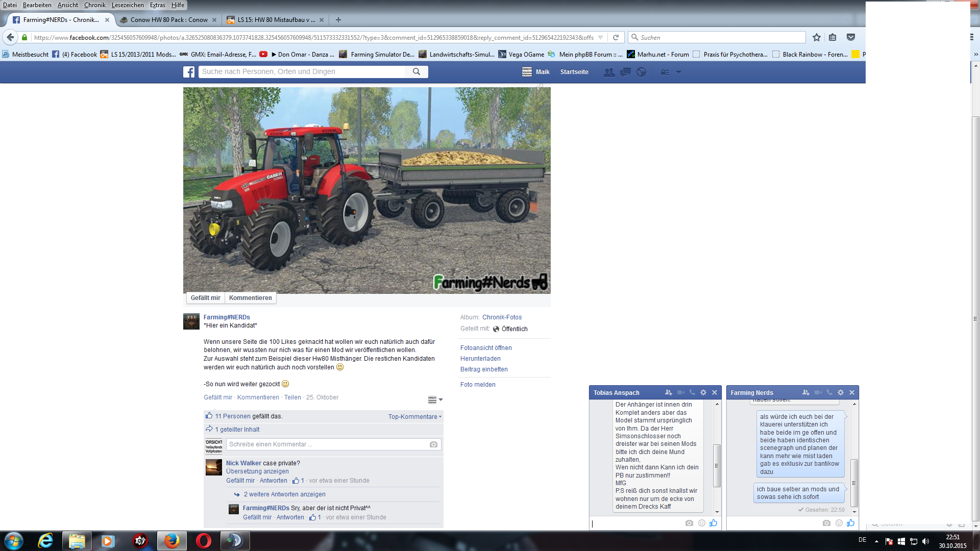This screenshot has width=980, height=551.
Task: Start a video call in Farming Nerds chat
Action: coord(818,392)
